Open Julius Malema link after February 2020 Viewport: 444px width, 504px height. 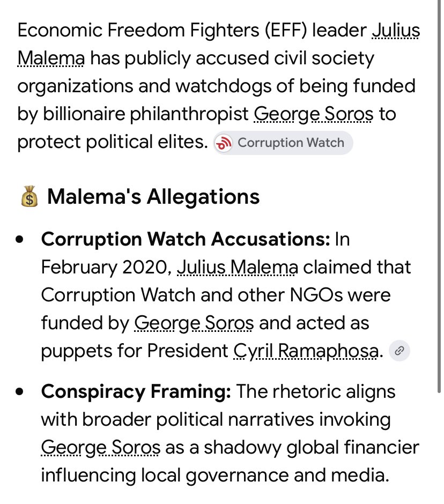tap(237, 268)
